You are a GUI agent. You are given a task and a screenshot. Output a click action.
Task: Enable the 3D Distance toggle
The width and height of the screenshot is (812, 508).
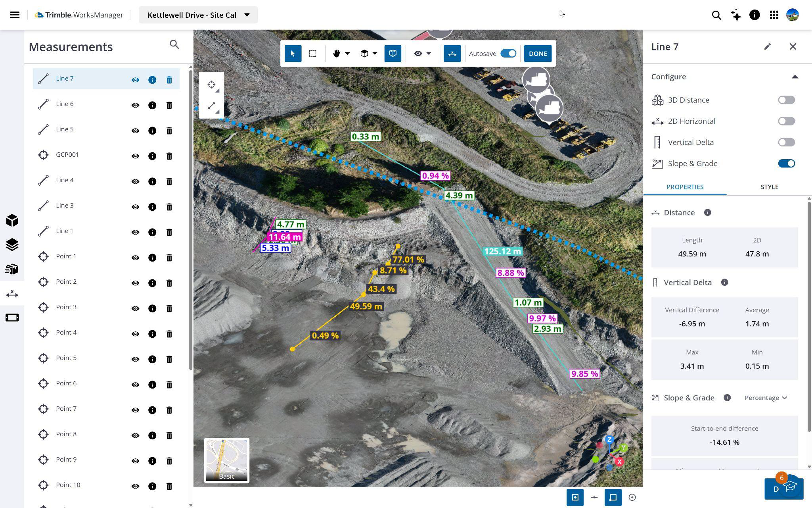coord(786,100)
